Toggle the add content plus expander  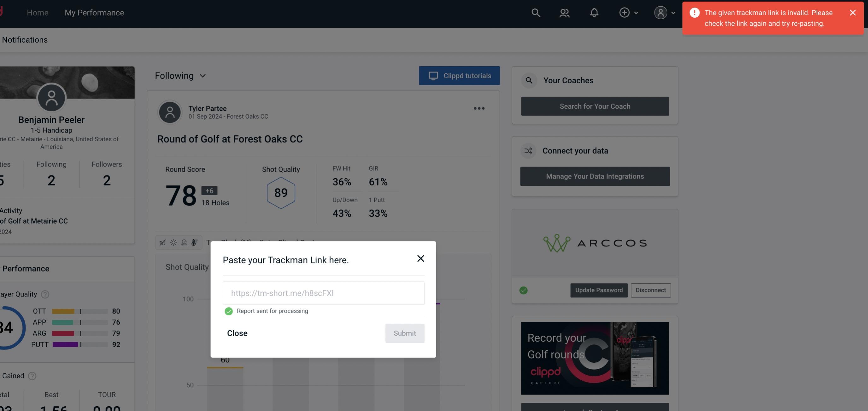coord(630,12)
